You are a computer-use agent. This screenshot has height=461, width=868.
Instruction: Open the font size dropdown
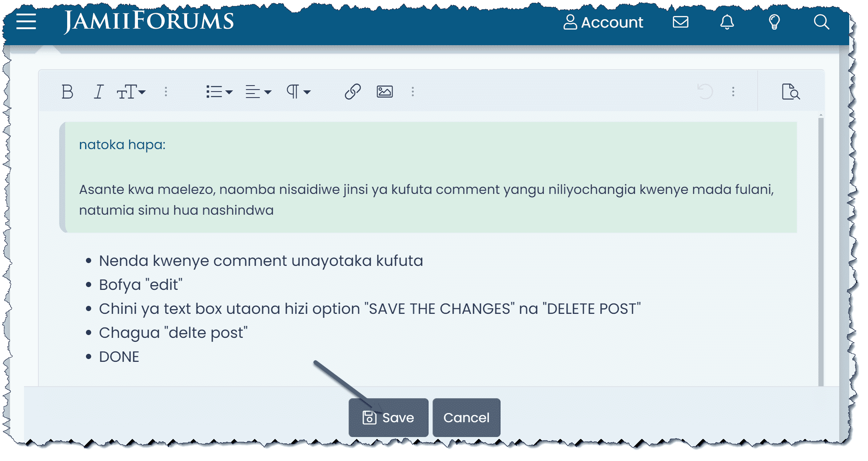click(131, 92)
